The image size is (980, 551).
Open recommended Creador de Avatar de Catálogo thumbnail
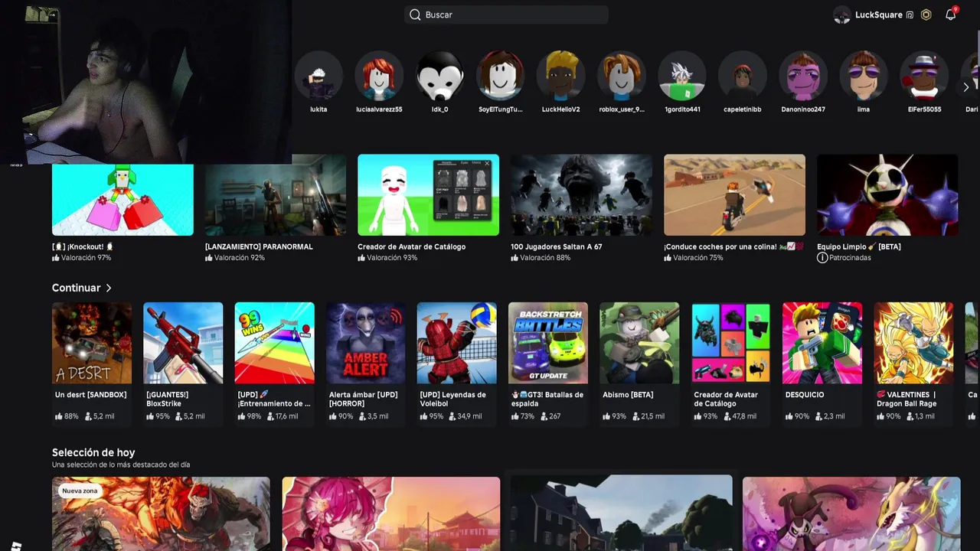tap(428, 195)
